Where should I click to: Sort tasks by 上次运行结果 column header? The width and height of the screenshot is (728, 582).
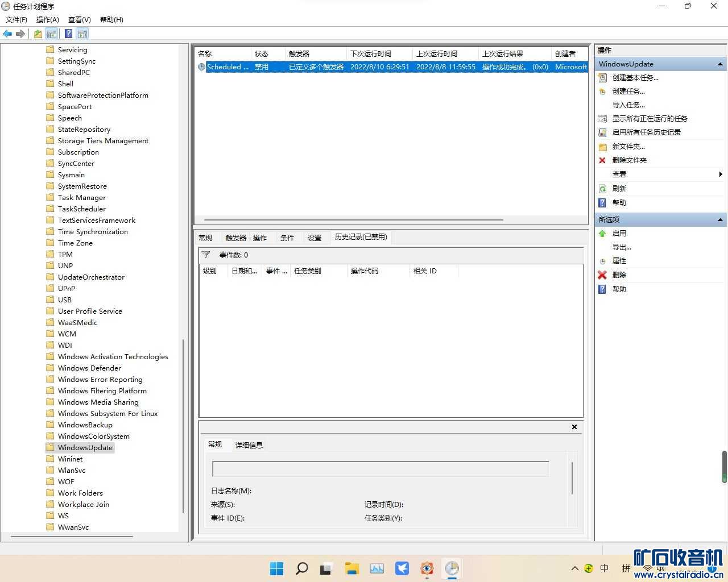[x=515, y=53]
